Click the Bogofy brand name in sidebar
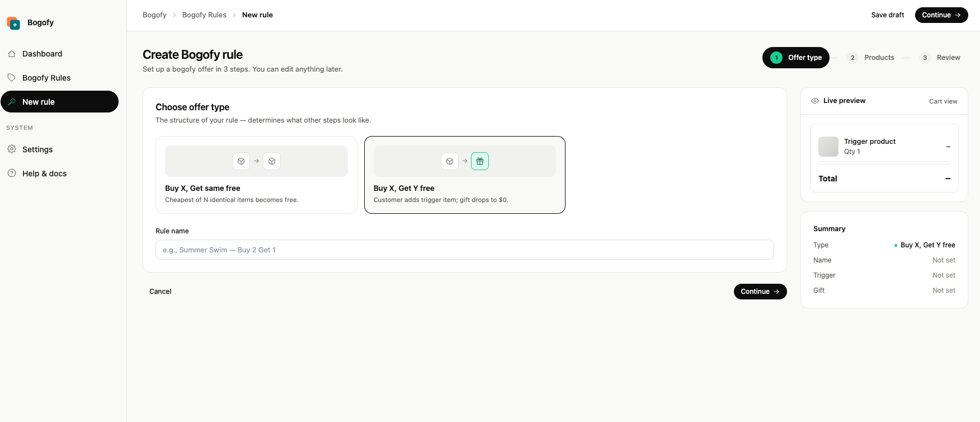This screenshot has height=422, width=980. [40, 22]
